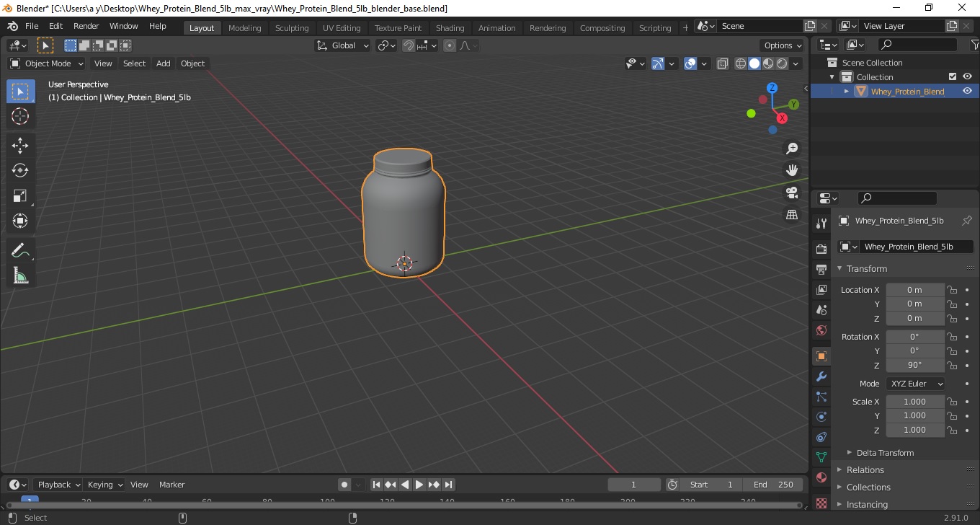Click the red X axis gizmo
The height and width of the screenshot is (525, 980).
tap(782, 118)
